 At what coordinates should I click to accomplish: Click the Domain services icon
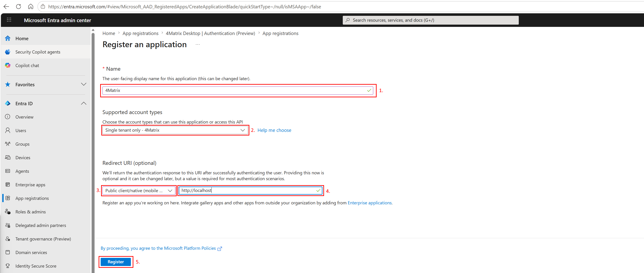click(8, 252)
